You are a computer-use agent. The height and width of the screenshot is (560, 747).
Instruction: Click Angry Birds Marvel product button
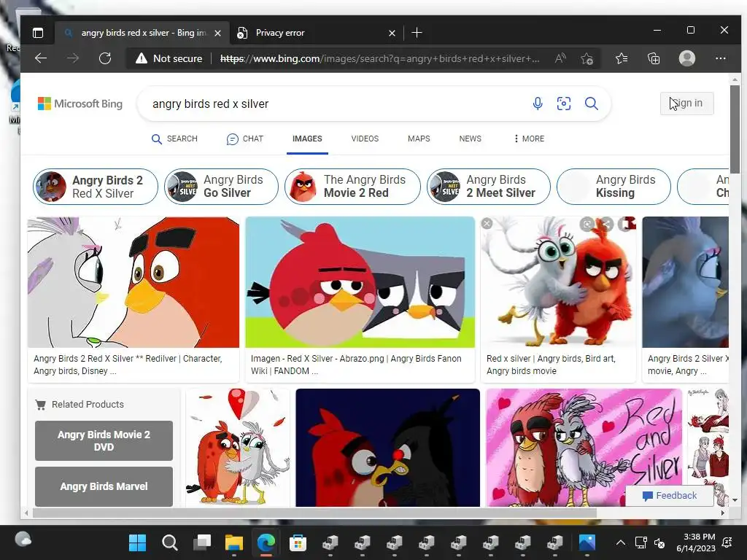click(104, 486)
